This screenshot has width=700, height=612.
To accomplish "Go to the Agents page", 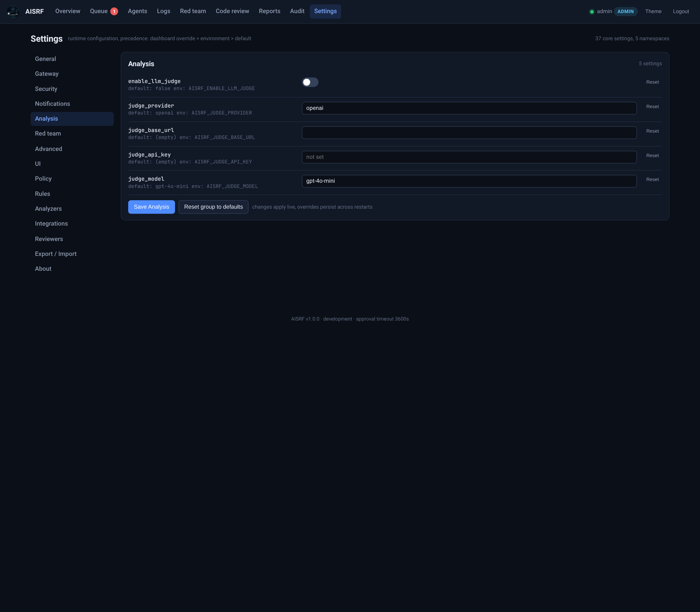I will pyautogui.click(x=137, y=11).
